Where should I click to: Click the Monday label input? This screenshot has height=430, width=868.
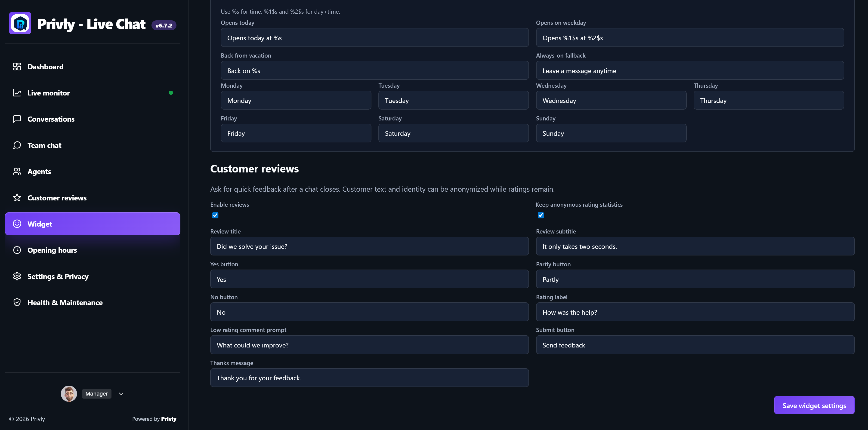[x=296, y=100]
